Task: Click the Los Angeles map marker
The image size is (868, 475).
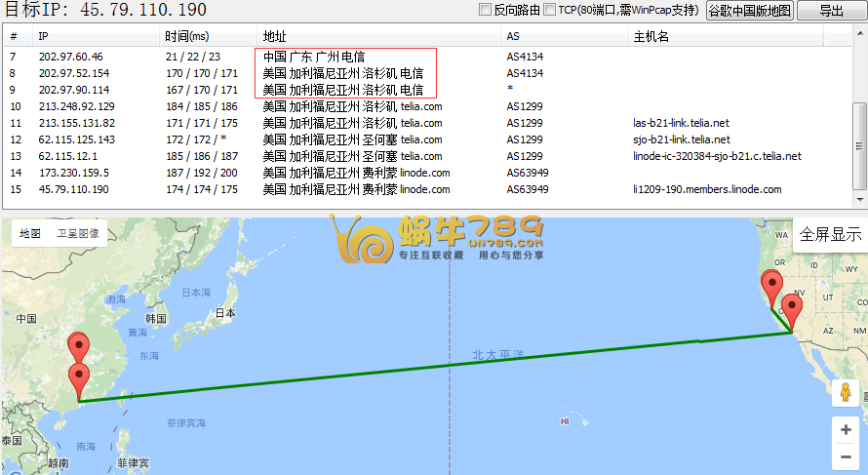Action: point(792,310)
